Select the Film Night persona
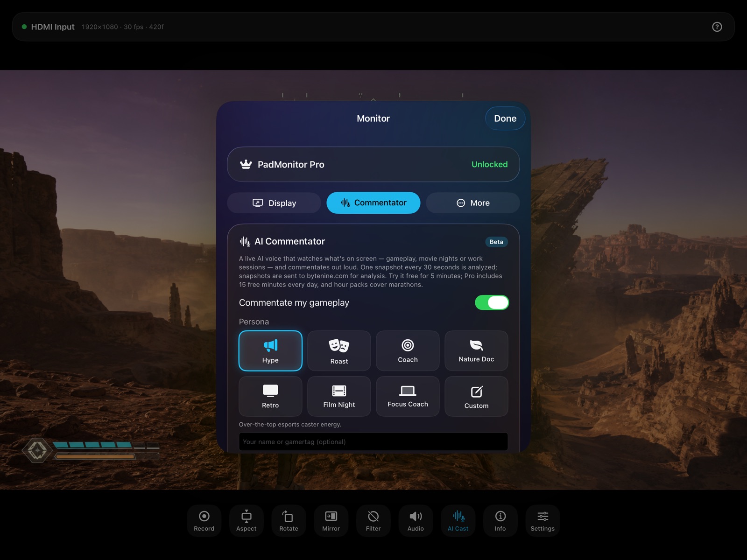The image size is (747, 560). (x=339, y=396)
